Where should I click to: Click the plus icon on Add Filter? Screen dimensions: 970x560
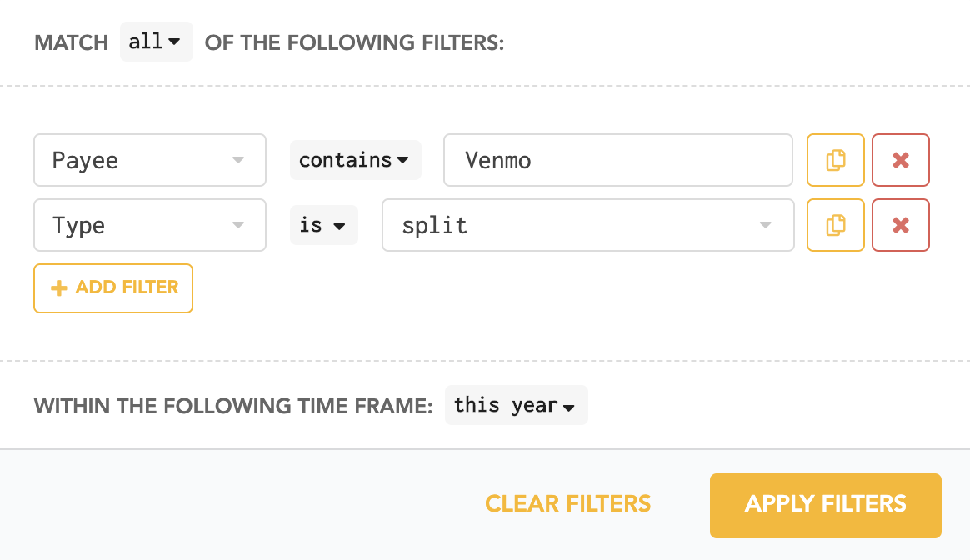pyautogui.click(x=59, y=287)
